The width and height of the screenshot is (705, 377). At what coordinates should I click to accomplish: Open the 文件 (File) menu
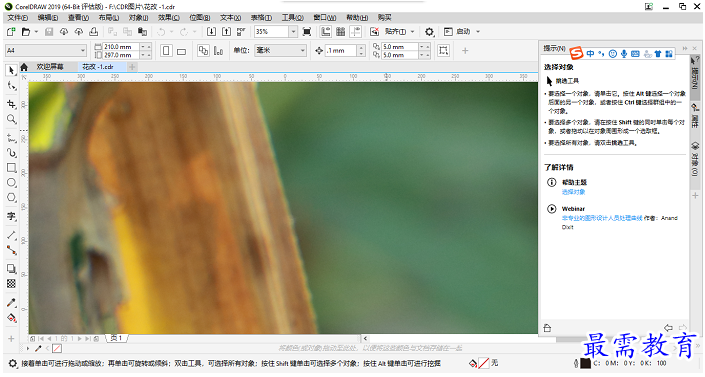click(x=18, y=17)
